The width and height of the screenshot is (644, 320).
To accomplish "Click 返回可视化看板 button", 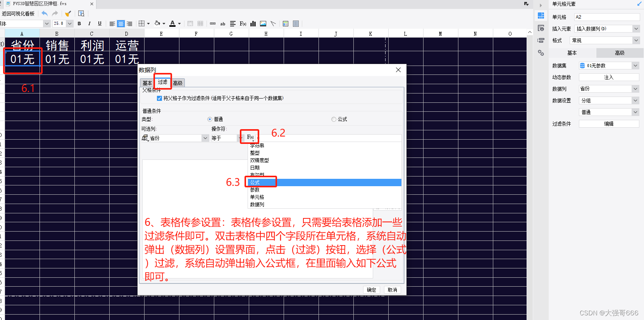I will [18, 14].
